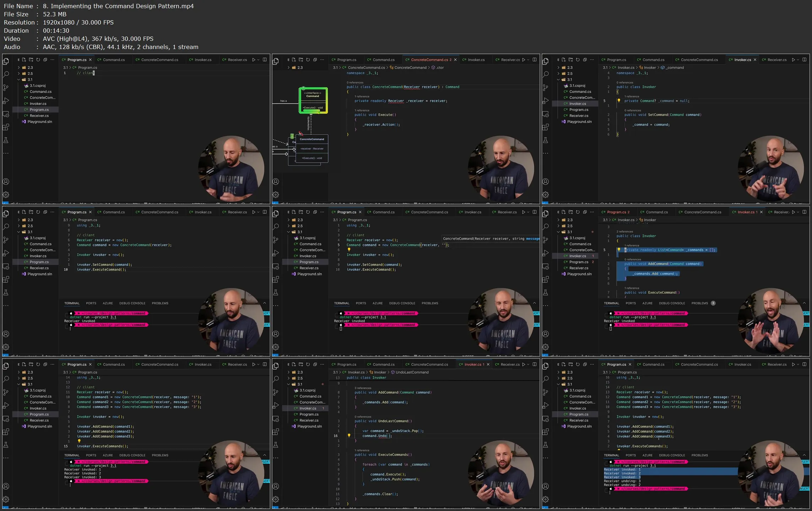Open Explorer icon in top-left frame
Image resolution: width=812 pixels, height=511 pixels.
(x=6, y=61)
